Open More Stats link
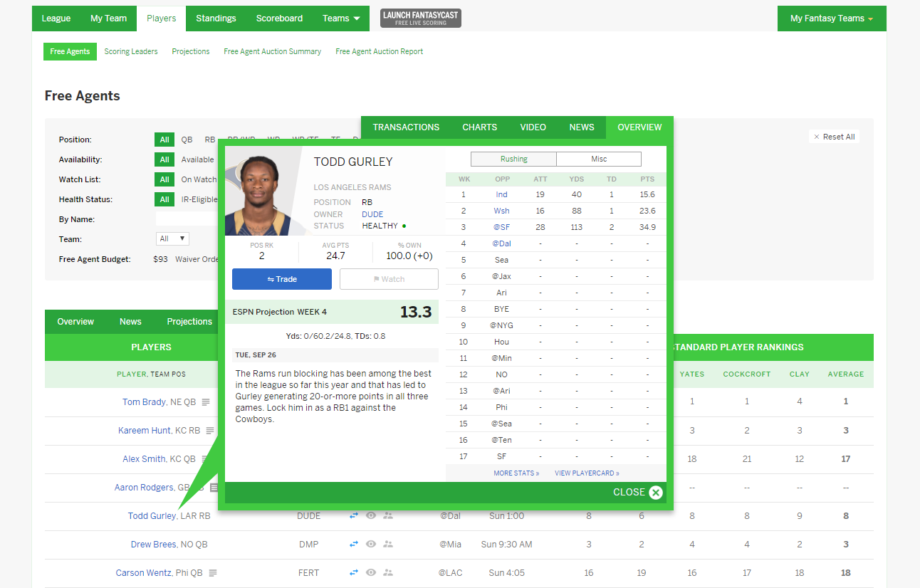The height and width of the screenshot is (588, 920). [516, 473]
